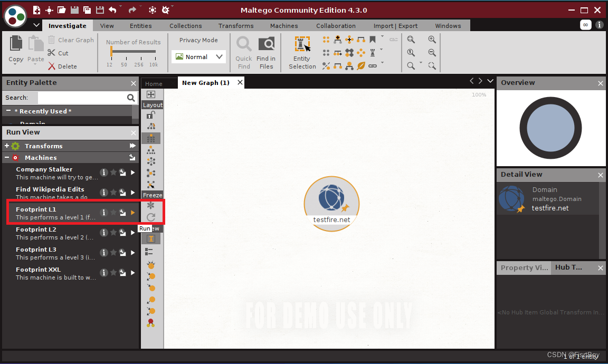Open the Import | Export ribbon tab
Image resolution: width=608 pixels, height=364 pixels.
[395, 25]
